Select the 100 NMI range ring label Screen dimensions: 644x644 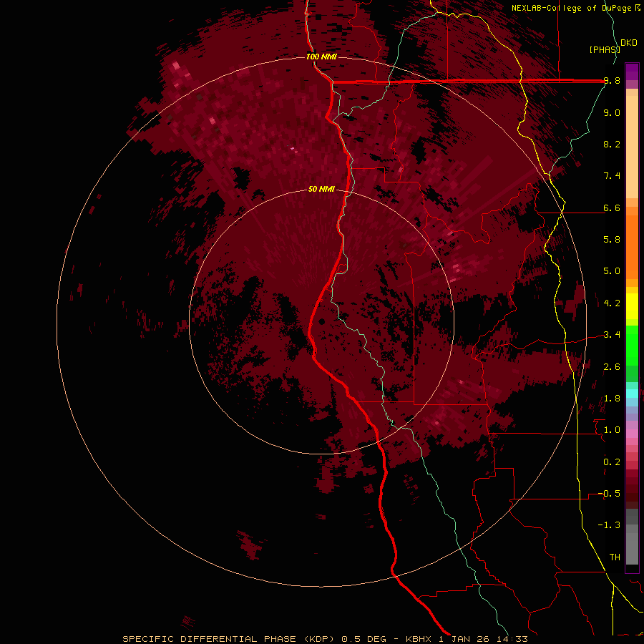pyautogui.click(x=321, y=57)
